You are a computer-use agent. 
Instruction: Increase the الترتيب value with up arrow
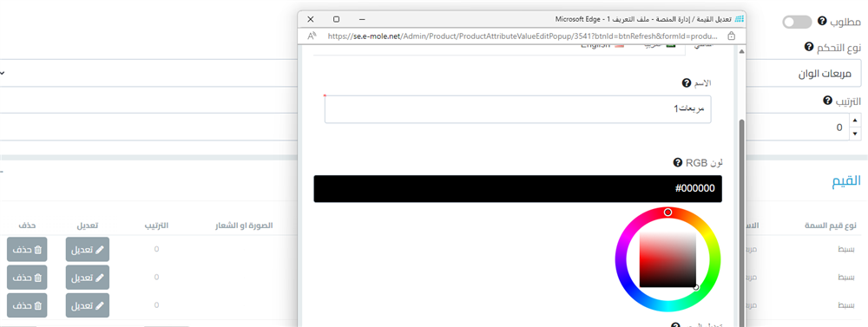click(x=855, y=120)
